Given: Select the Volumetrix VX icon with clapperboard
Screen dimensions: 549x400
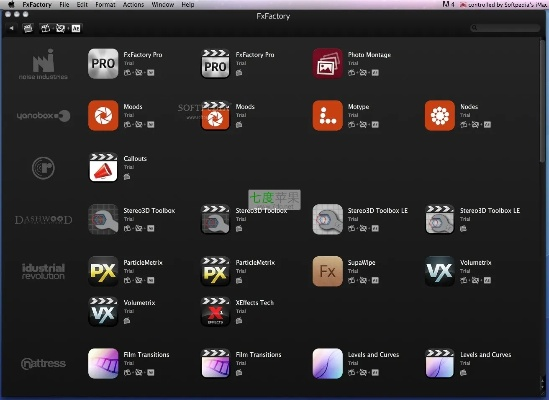Looking at the screenshot, I should pyautogui.click(x=103, y=312).
